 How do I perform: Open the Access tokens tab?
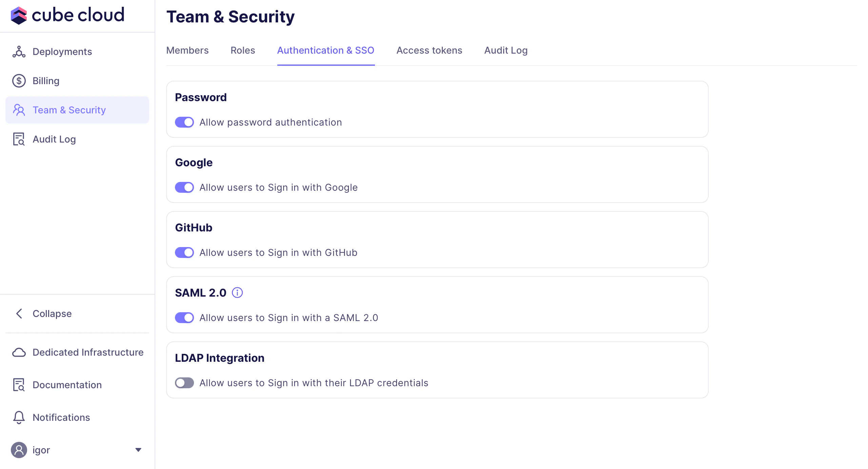(429, 50)
